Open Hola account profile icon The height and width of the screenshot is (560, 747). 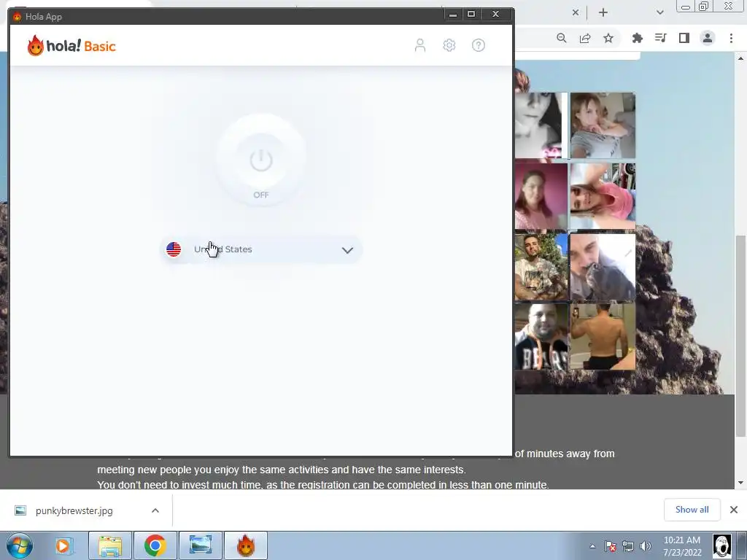pos(419,45)
